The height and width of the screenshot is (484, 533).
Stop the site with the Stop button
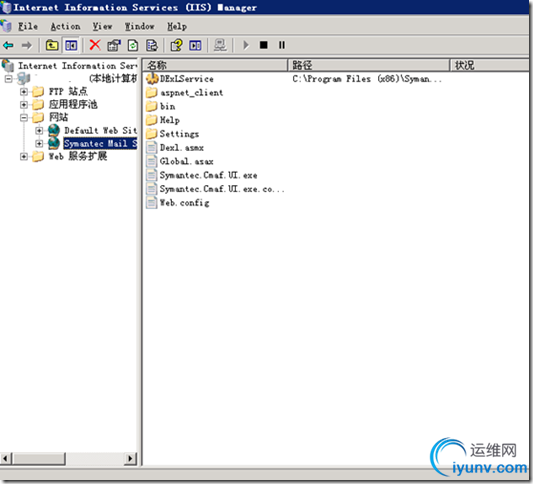tap(263, 45)
